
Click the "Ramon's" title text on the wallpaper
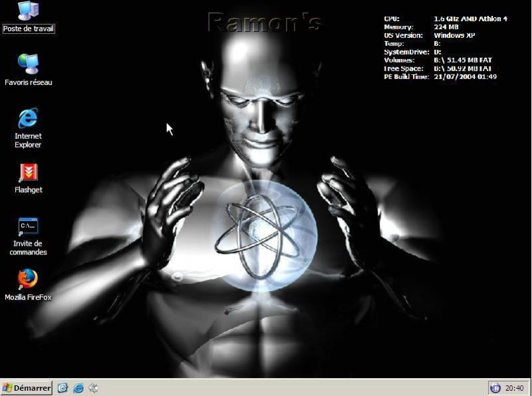pyautogui.click(x=265, y=22)
